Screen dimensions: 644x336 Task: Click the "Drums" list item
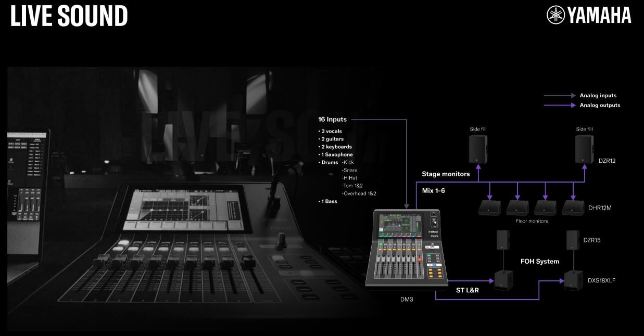tap(328, 162)
